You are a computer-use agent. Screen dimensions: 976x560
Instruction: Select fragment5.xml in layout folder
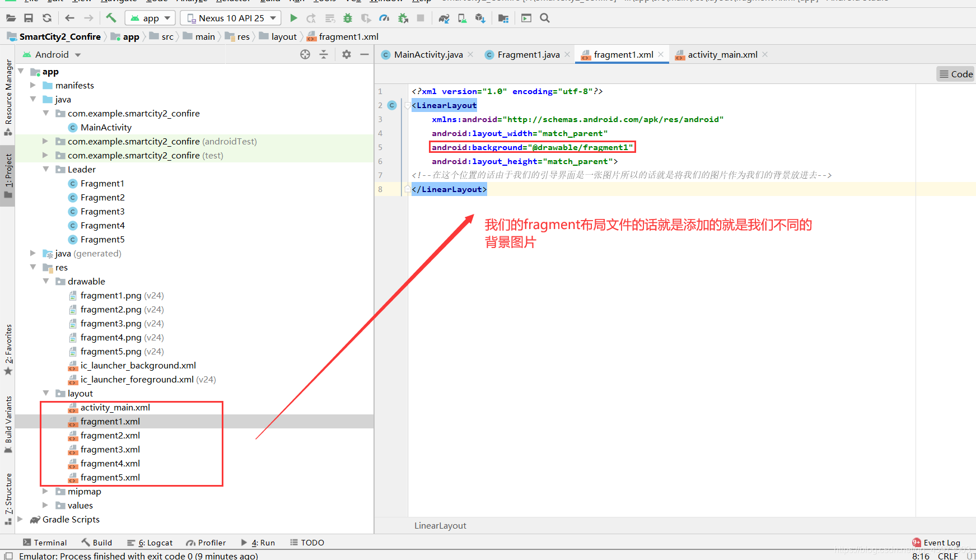click(x=110, y=477)
